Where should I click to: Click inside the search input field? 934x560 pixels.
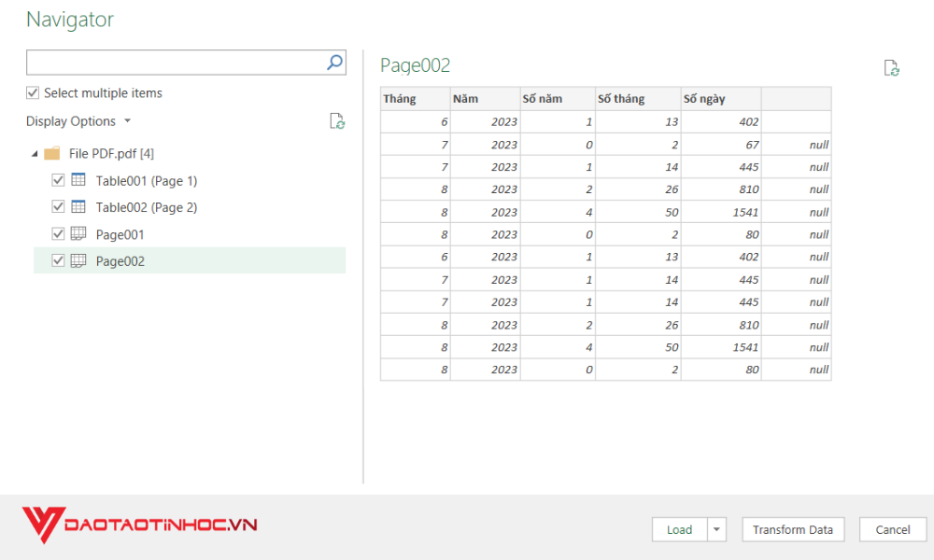pos(168,62)
